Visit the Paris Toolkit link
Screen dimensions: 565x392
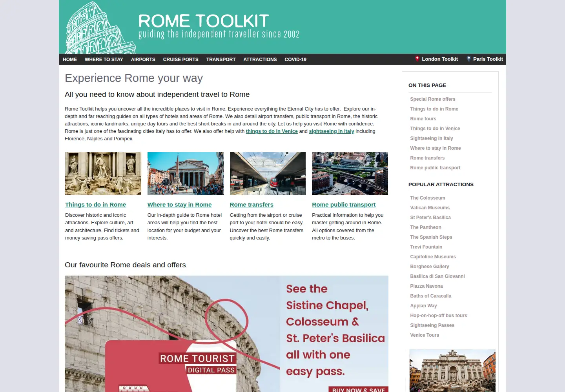(x=488, y=59)
